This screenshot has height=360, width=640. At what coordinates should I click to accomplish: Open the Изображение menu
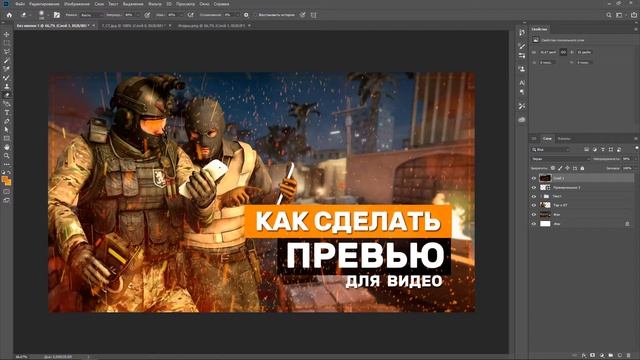[76, 4]
